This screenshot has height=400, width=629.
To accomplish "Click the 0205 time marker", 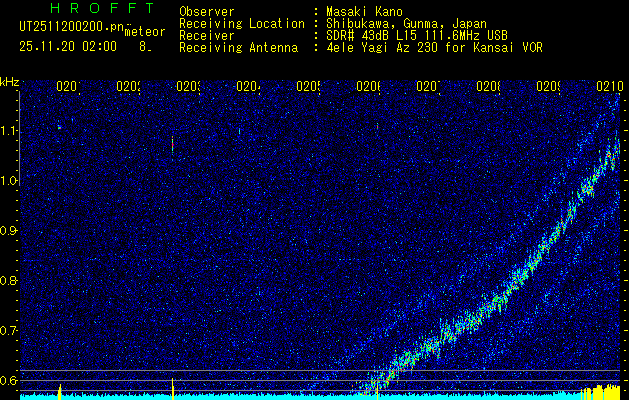I will pyautogui.click(x=308, y=86).
